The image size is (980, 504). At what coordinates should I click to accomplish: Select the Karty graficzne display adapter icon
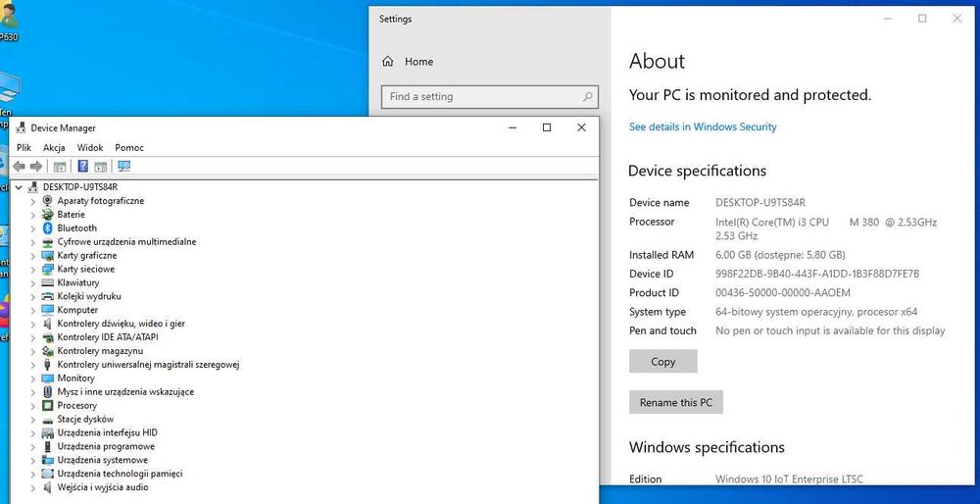click(47, 255)
